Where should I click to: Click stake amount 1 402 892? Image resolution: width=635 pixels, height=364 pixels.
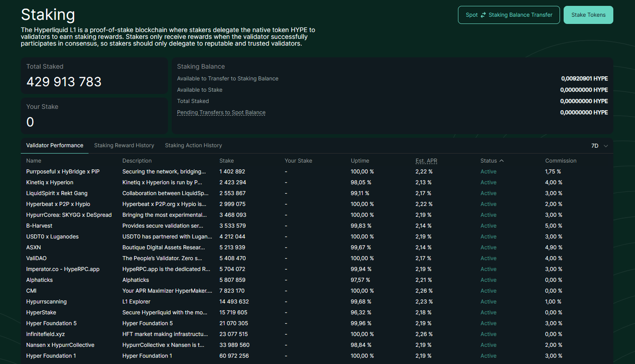click(232, 172)
